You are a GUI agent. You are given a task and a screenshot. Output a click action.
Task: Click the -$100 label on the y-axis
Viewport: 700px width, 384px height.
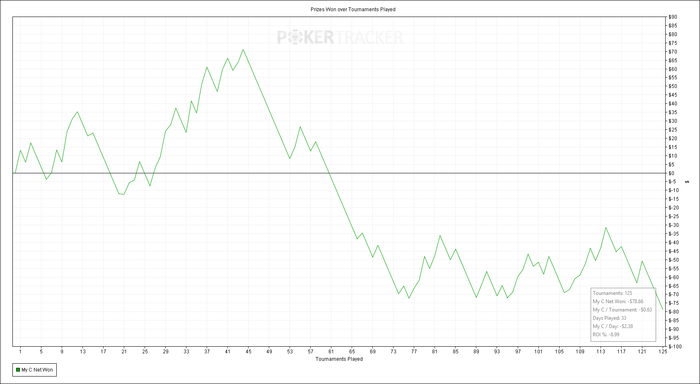tap(674, 346)
